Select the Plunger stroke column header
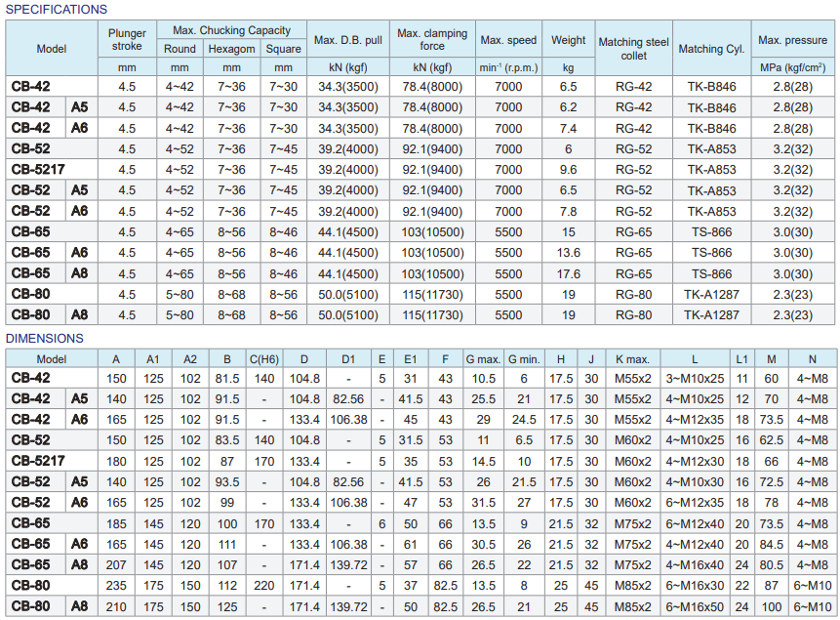Image resolution: width=840 pixels, height=620 pixels. (127, 40)
